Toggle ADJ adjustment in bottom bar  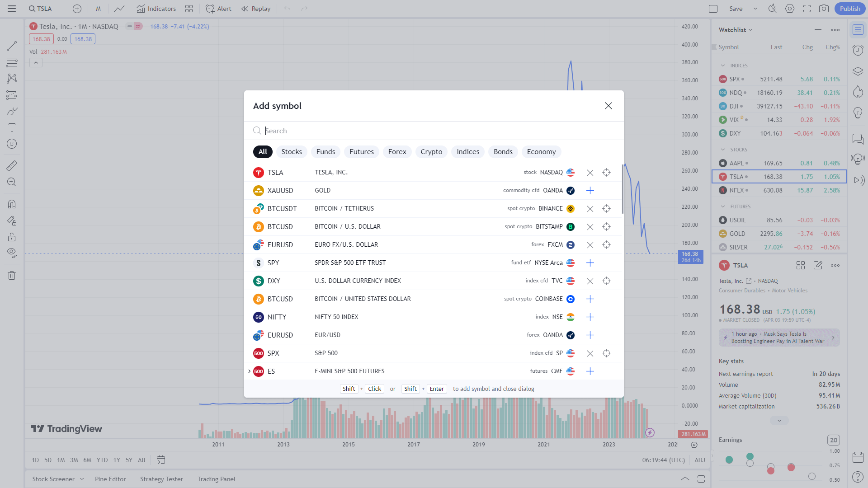(699, 460)
